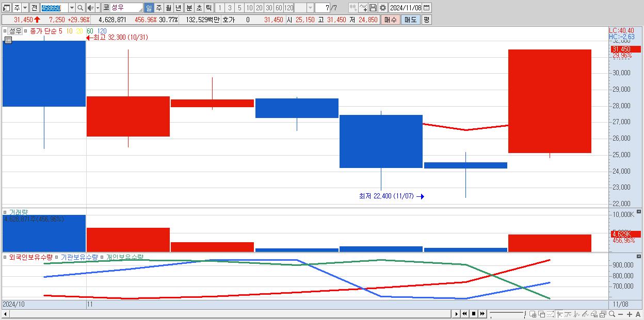Click the 매도 (sell) button
The height and width of the screenshot is (320, 644).
coord(411,20)
